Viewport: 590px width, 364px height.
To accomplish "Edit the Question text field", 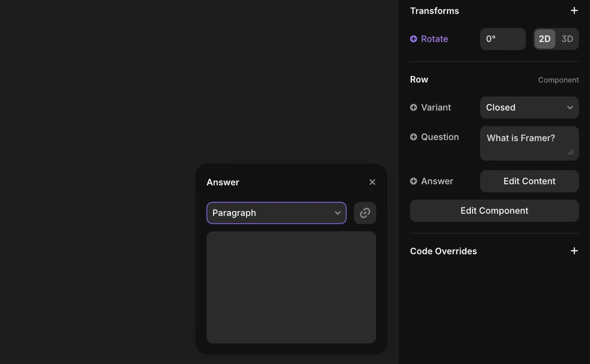I will 529,143.
